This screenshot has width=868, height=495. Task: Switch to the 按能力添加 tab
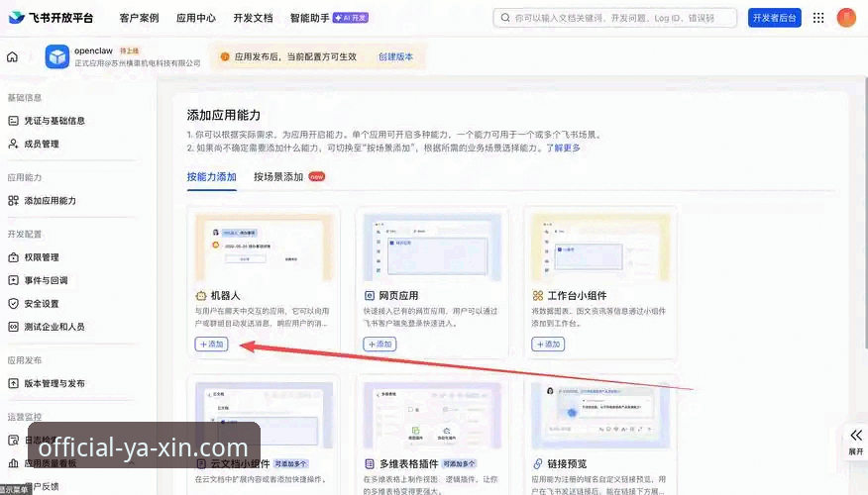(x=211, y=177)
